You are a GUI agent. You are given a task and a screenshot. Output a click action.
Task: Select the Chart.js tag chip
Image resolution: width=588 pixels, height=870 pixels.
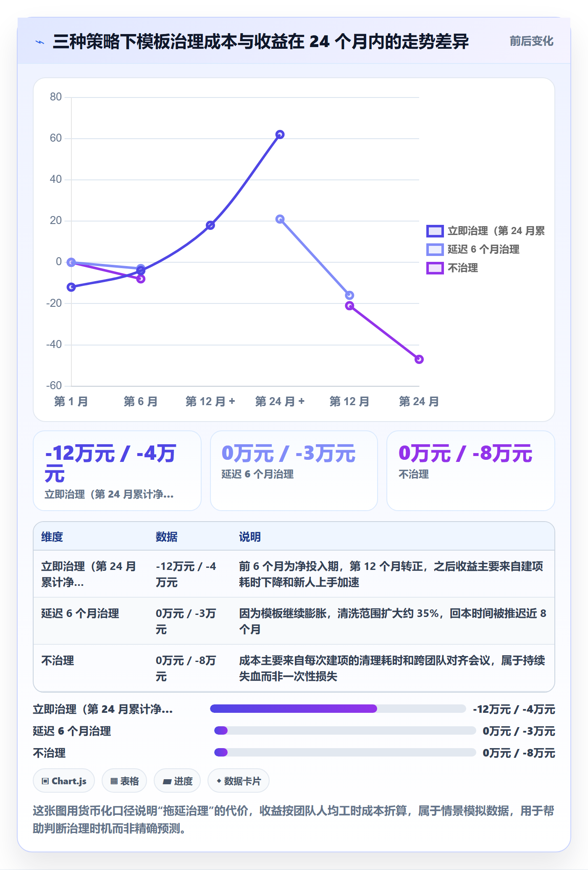pos(64,781)
